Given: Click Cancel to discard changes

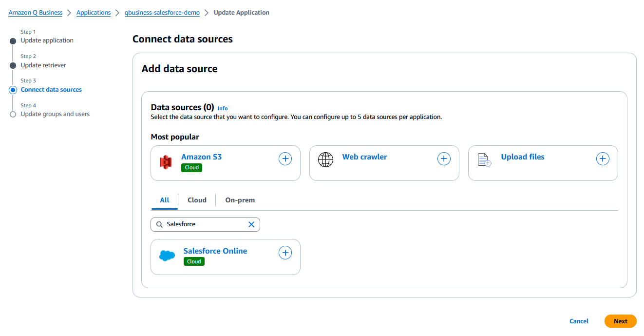Looking at the screenshot, I should pyautogui.click(x=578, y=321).
